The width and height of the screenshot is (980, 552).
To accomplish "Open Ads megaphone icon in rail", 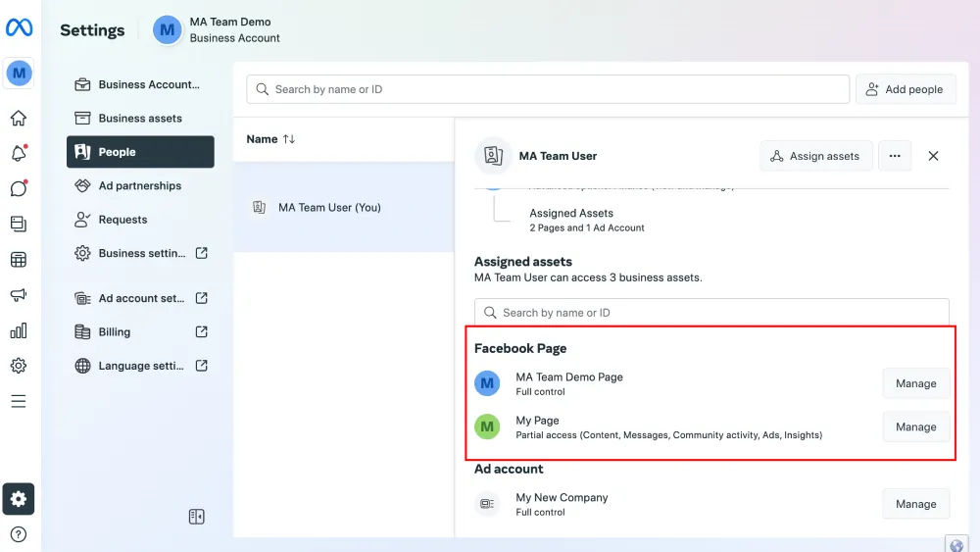I will pos(19,295).
